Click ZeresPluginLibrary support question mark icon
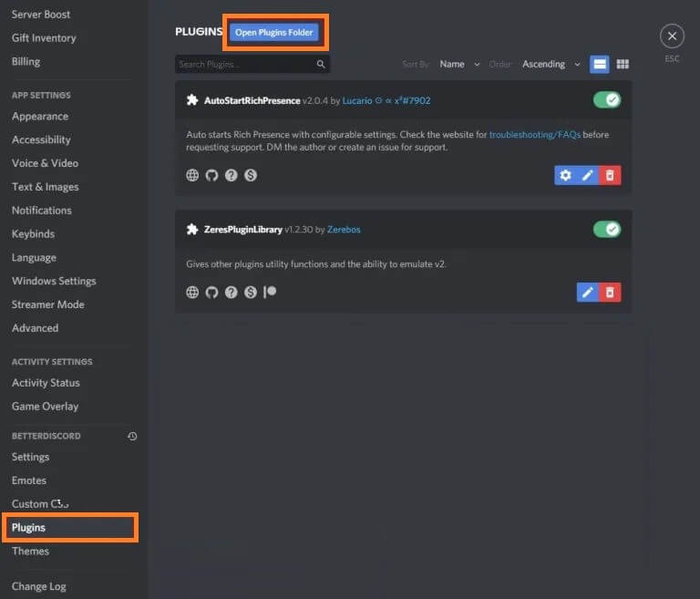The width and height of the screenshot is (700, 599). [232, 292]
